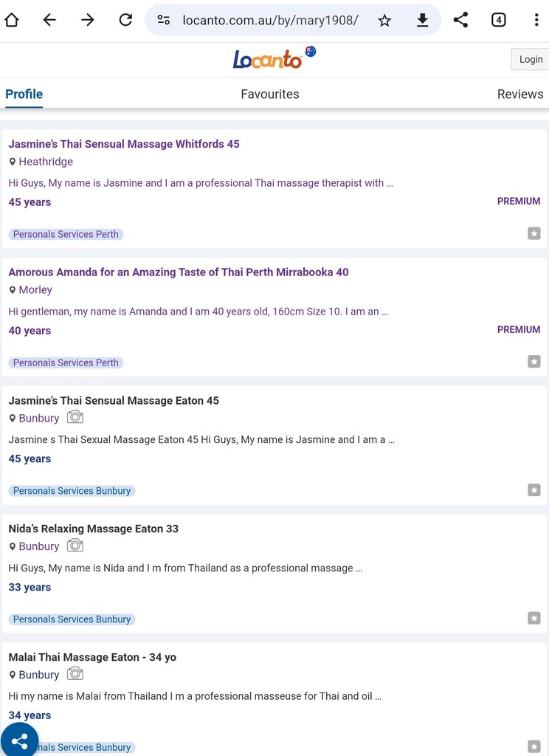Viewport: 549px width, 756px height.
Task: Tap the download icon in the address bar
Action: 422,21
